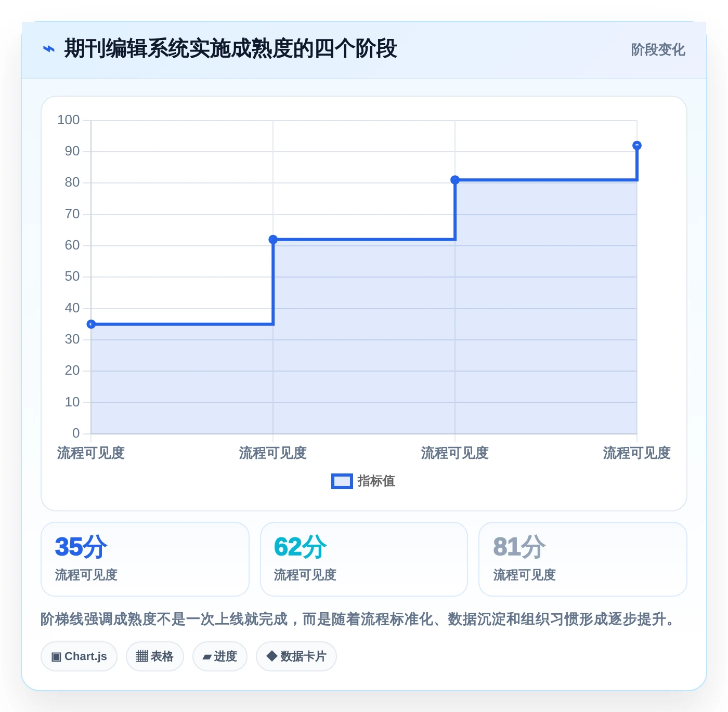Click the diamond icon in 数据卡片 chip

click(271, 656)
